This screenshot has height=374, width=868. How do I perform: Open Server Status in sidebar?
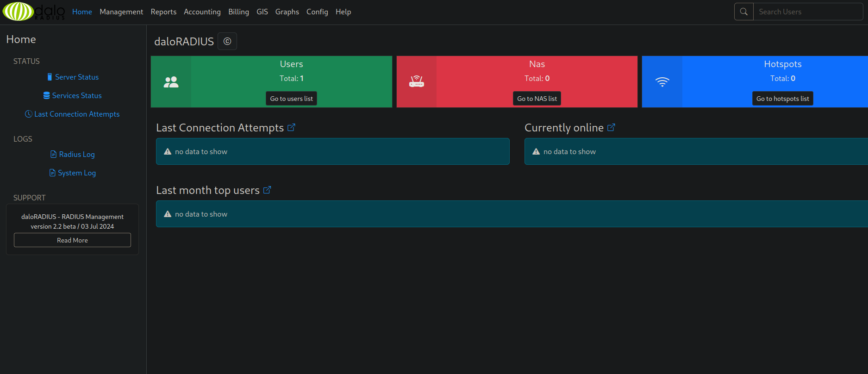[73, 77]
